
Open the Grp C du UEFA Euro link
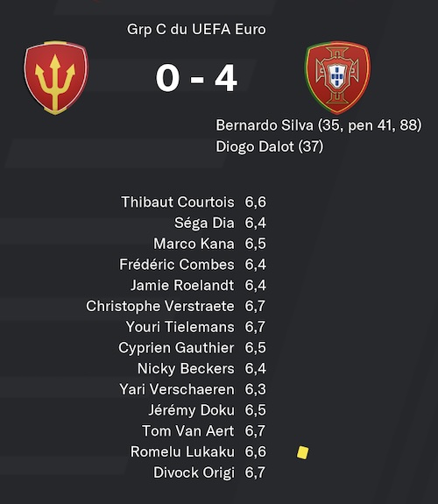tap(196, 29)
